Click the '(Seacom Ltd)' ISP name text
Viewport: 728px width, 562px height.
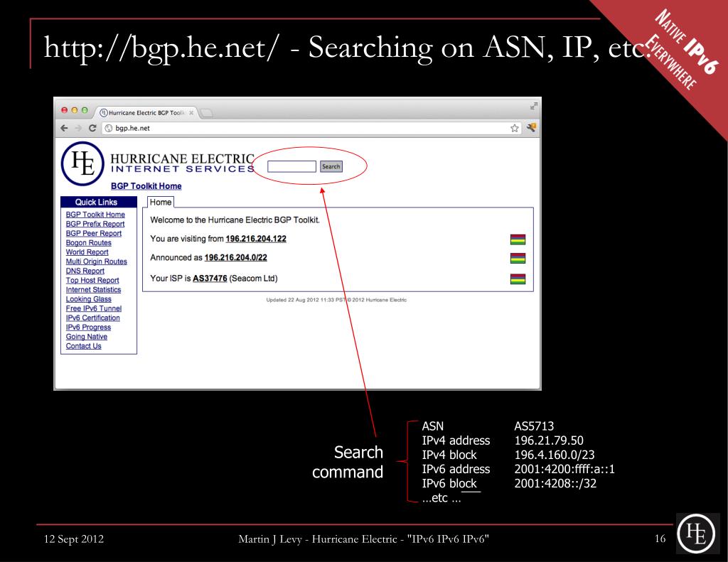click(253, 279)
